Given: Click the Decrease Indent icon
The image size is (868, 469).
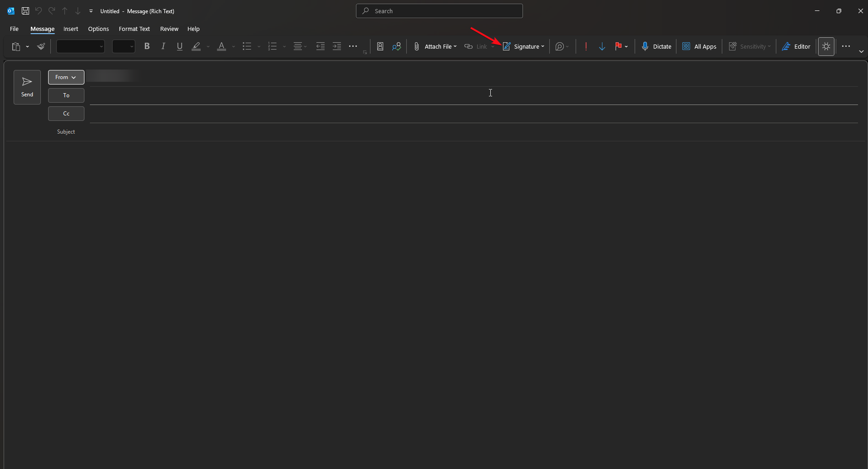Looking at the screenshot, I should click(x=320, y=46).
